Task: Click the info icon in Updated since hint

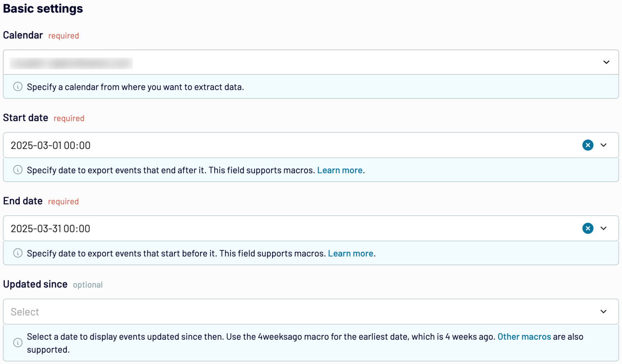Action: (18, 343)
